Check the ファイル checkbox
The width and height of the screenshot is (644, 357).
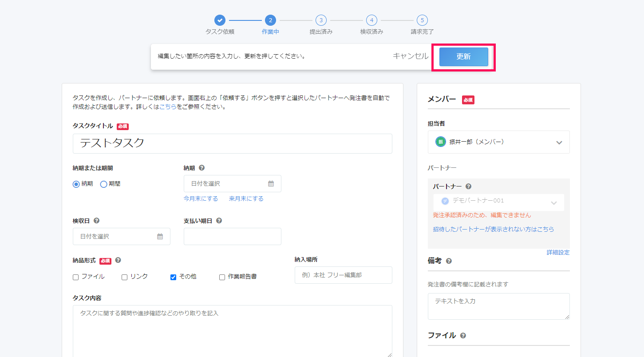tap(75, 277)
